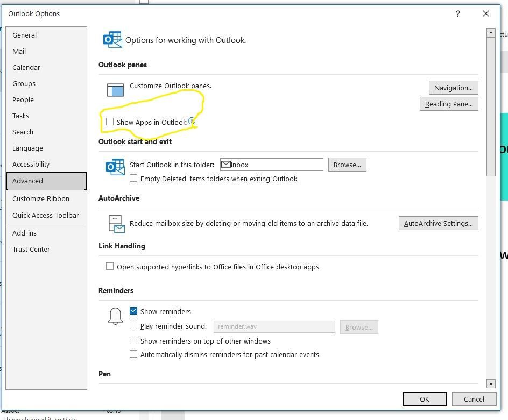The width and height of the screenshot is (508, 420).
Task: Switch to Accessibility options
Action: [46, 165]
